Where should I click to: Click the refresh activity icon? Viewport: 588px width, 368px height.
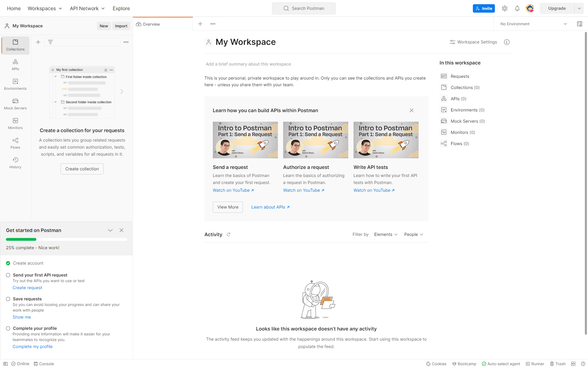pyautogui.click(x=229, y=234)
